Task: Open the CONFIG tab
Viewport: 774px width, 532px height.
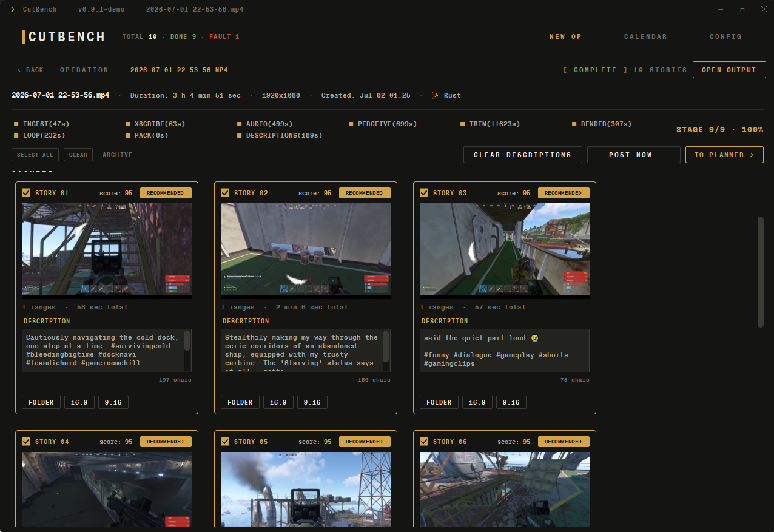Action: 725,36
